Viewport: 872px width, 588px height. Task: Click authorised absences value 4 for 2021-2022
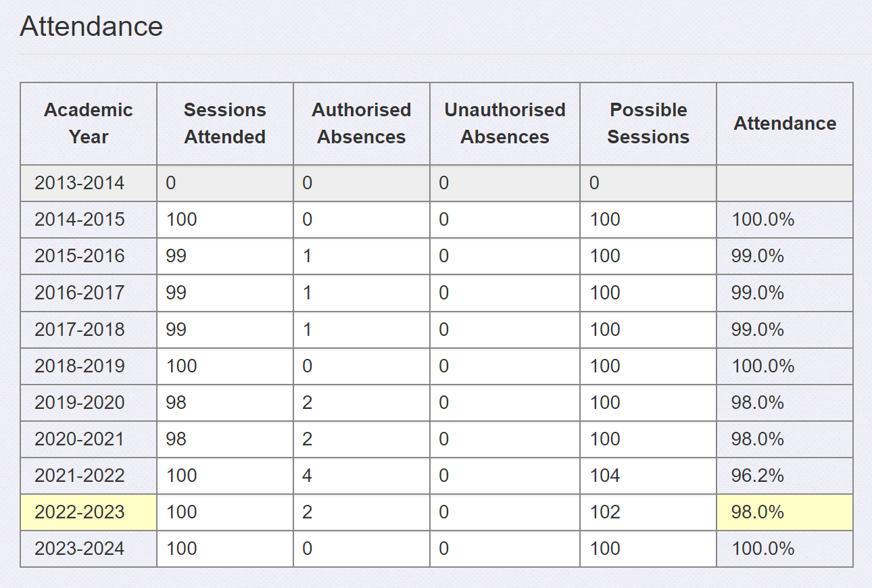tap(362, 476)
